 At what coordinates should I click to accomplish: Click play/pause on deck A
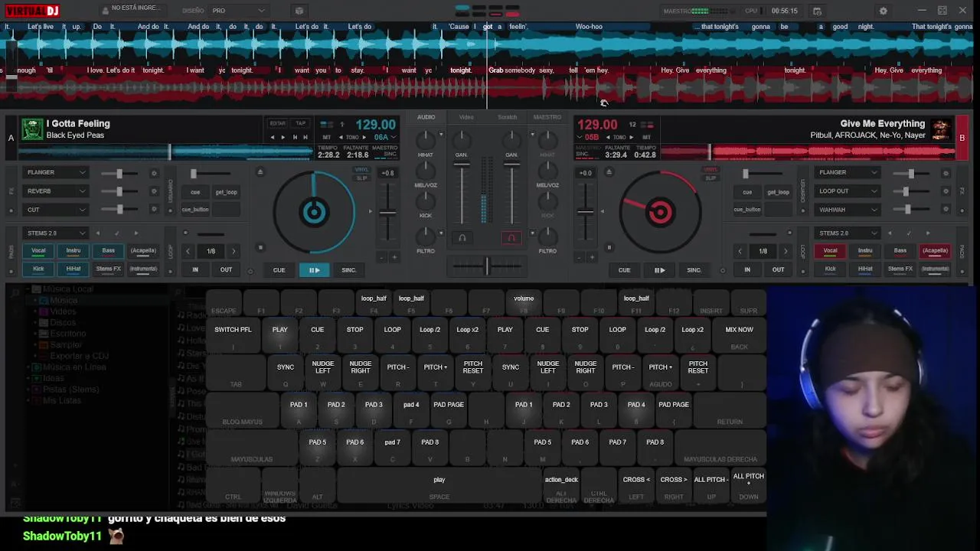(x=314, y=270)
